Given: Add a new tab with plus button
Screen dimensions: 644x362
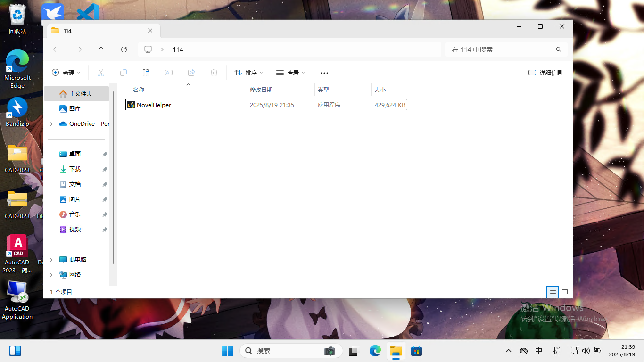Looking at the screenshot, I should (x=171, y=31).
